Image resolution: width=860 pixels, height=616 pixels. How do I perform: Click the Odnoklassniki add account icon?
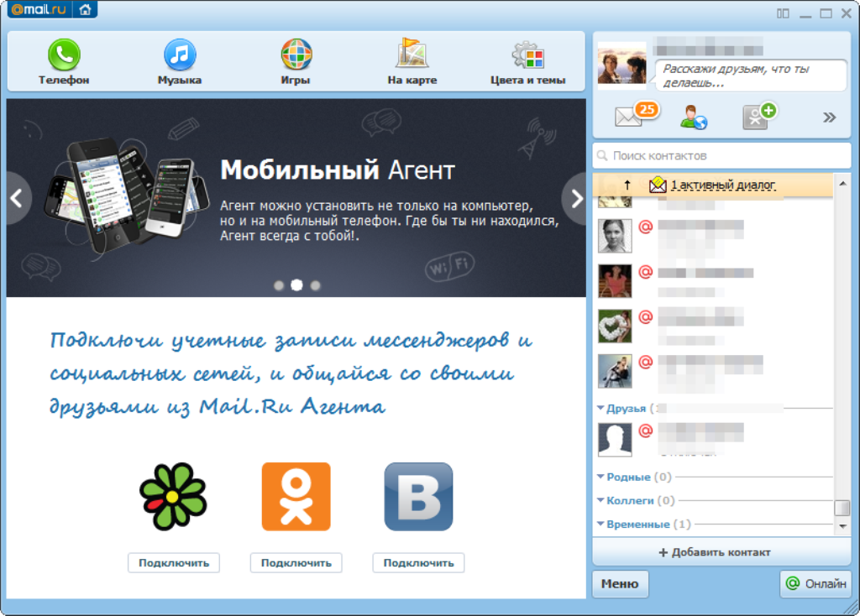[x=759, y=116]
